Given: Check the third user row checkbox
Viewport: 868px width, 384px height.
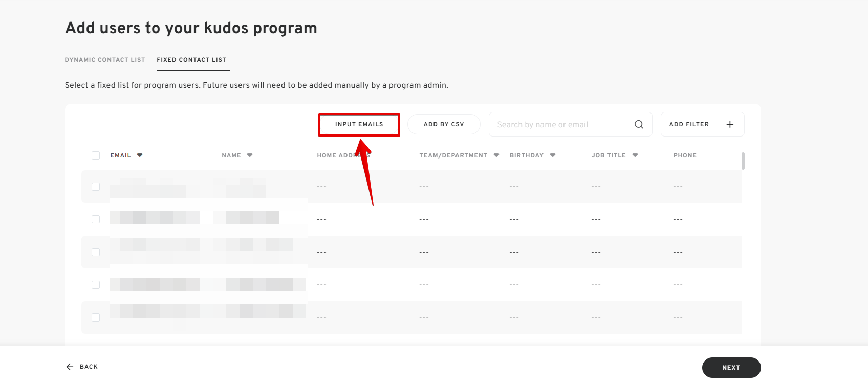Looking at the screenshot, I should [x=96, y=252].
